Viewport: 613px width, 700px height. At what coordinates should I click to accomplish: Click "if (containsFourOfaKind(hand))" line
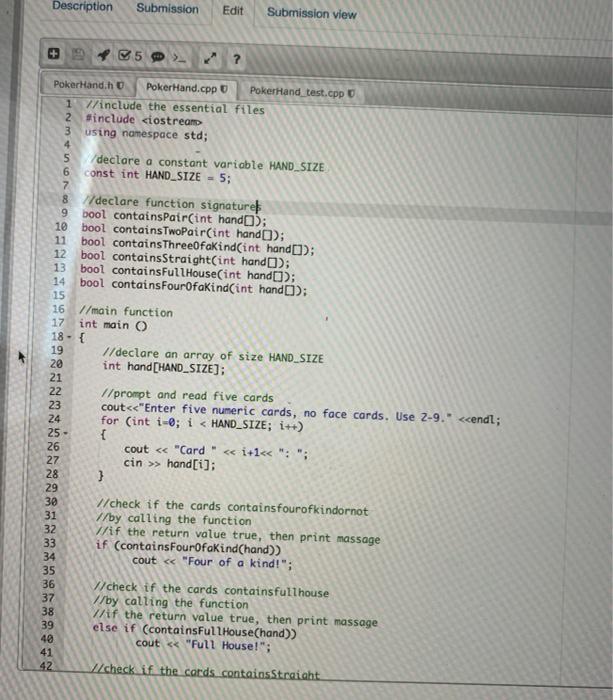pyautogui.click(x=188, y=547)
